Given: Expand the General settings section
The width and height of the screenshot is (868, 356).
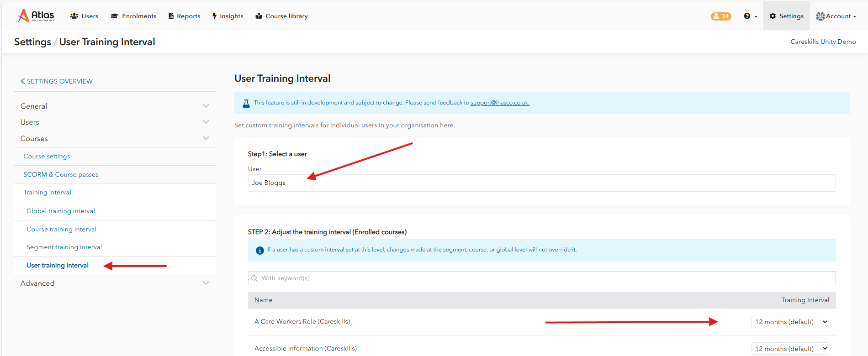Looking at the screenshot, I should (x=115, y=106).
